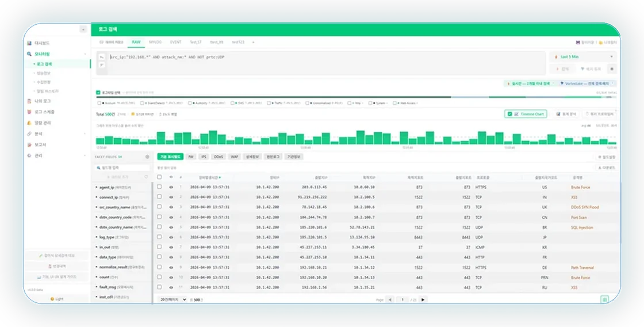Select the FW field group tab
Viewport: 644px width, 327px height.
(191, 157)
